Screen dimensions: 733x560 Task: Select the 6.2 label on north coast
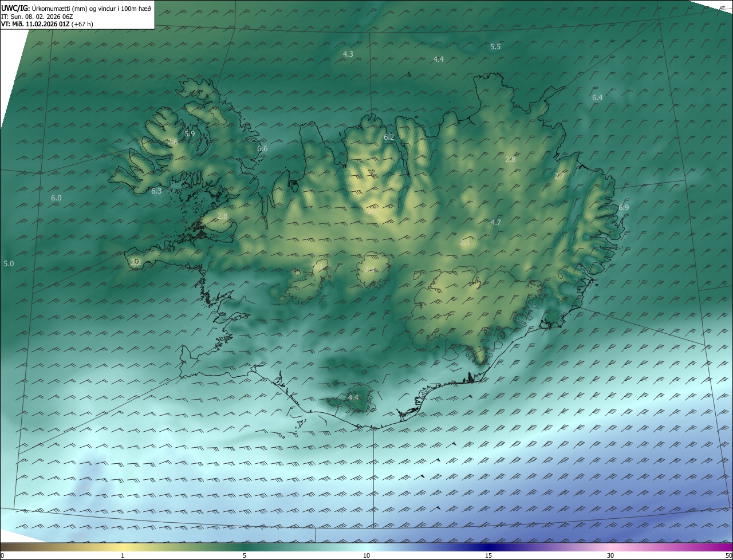(x=389, y=137)
